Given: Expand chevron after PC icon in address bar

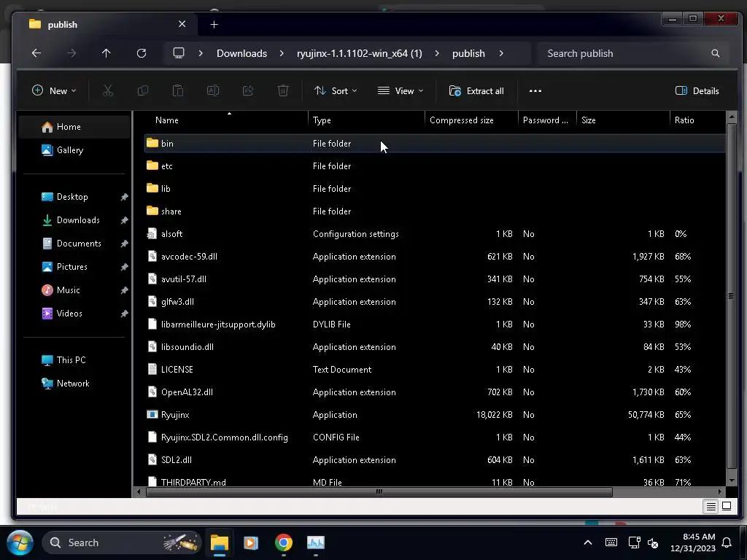Looking at the screenshot, I should click(x=201, y=53).
